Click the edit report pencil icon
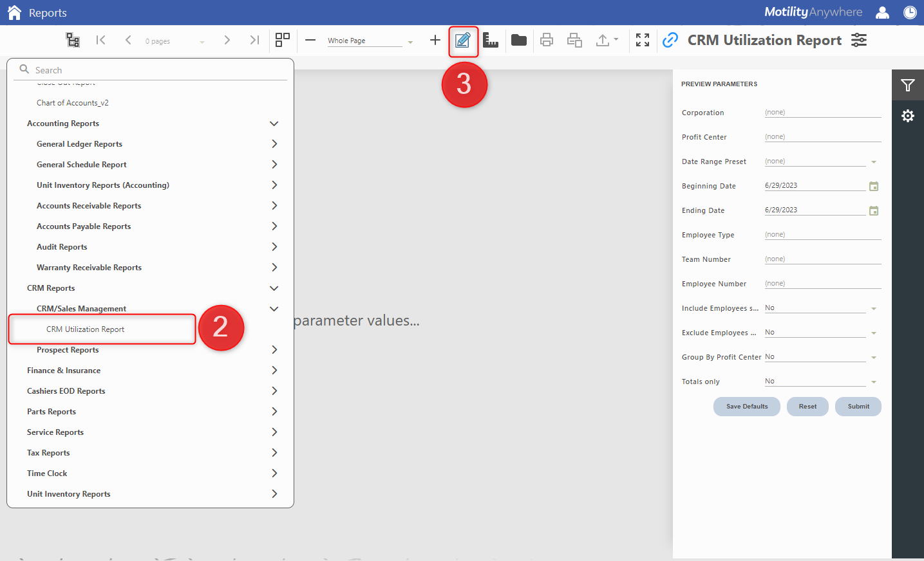The width and height of the screenshot is (924, 561). click(462, 41)
